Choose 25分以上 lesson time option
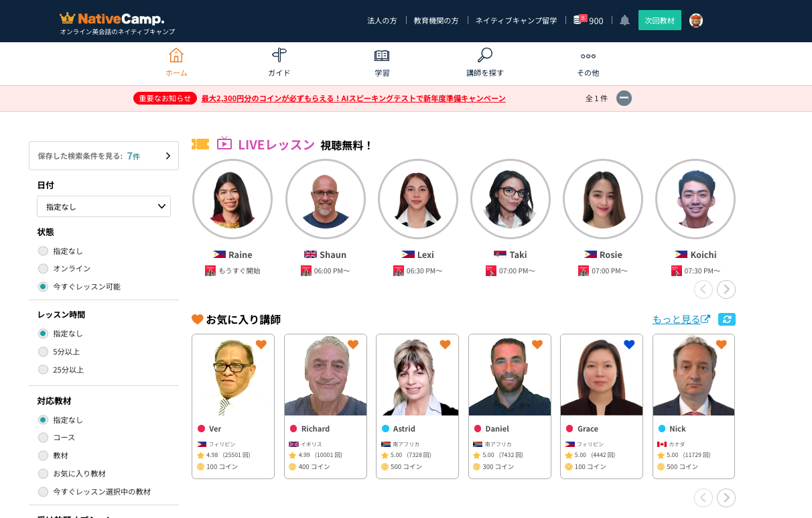Image resolution: width=812 pixels, height=518 pixels. click(44, 370)
